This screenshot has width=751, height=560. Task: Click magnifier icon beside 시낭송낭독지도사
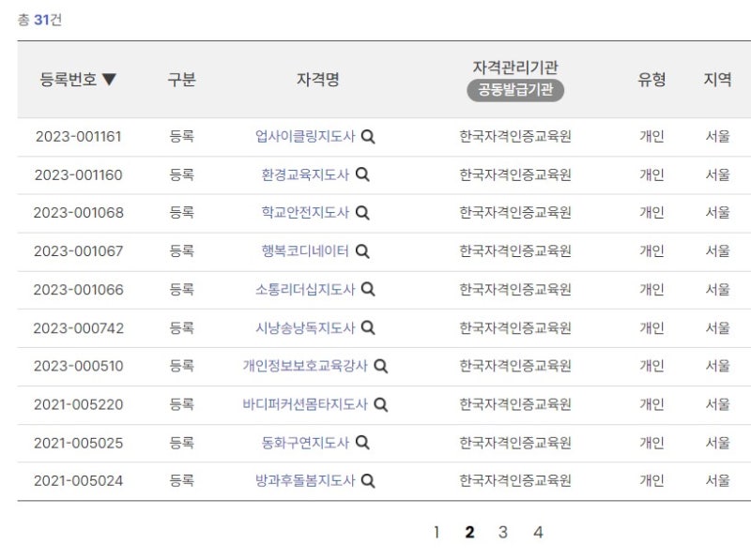(368, 328)
